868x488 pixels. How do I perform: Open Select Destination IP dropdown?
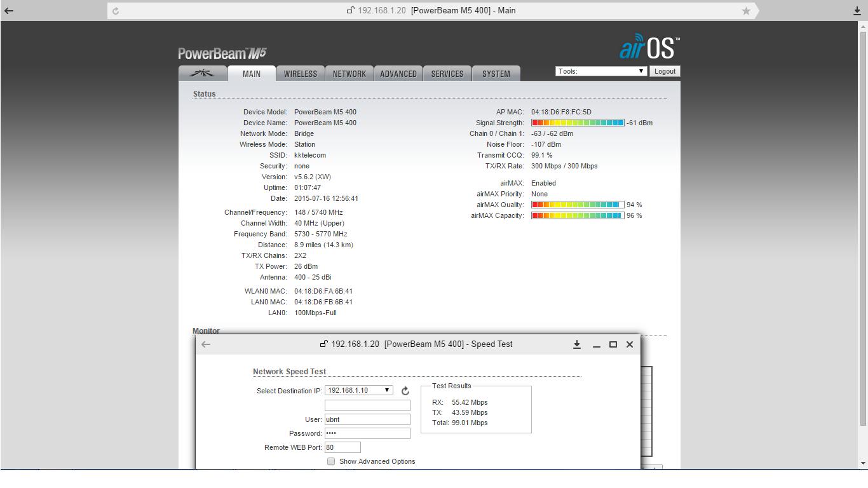click(x=359, y=390)
